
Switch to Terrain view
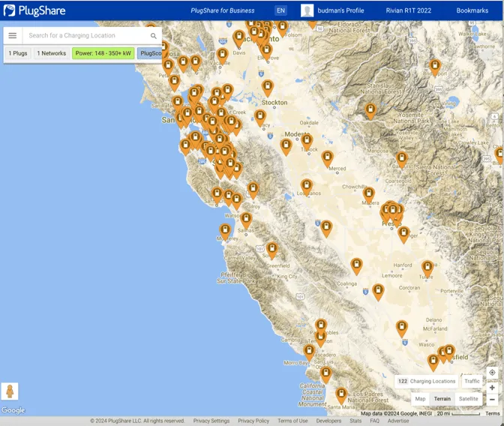(442, 399)
